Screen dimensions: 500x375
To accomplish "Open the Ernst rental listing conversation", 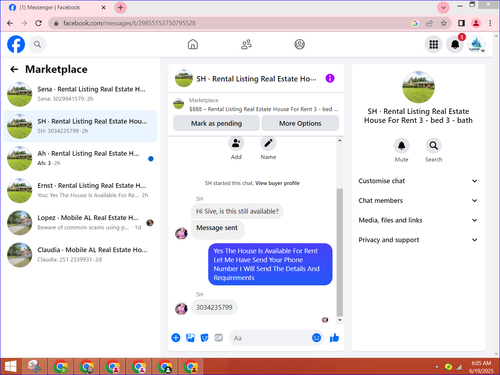I will click(x=80, y=190).
